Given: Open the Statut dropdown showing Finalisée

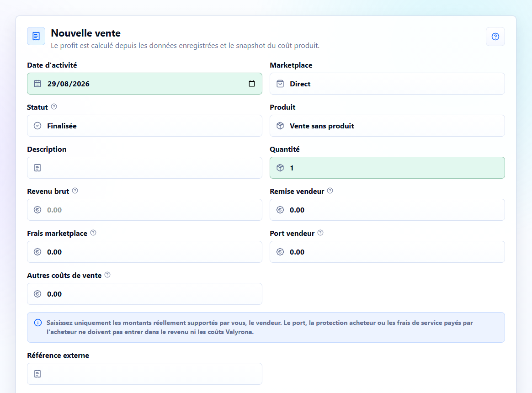Looking at the screenshot, I should pos(144,126).
